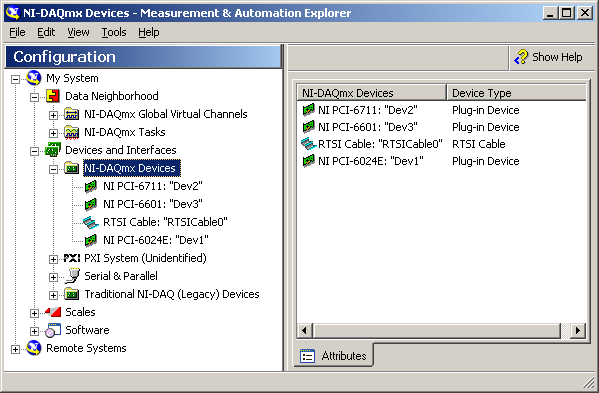
Task: Click the application icon in title bar
Action: click(x=12, y=13)
